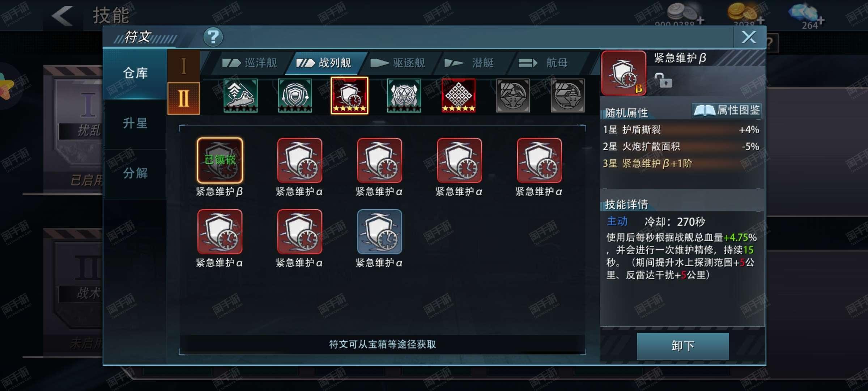The image size is (868, 391).
Task: Select the green submarine upgrade rune slot
Action: 241,96
